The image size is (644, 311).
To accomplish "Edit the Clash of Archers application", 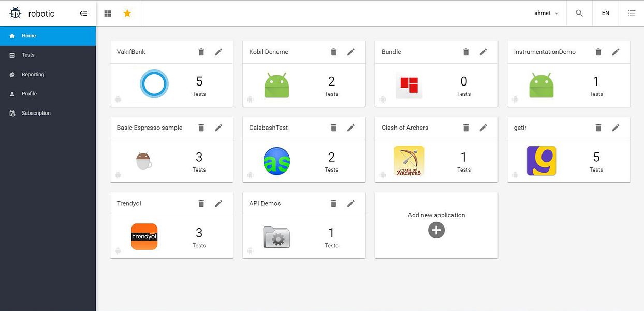I will click(x=484, y=128).
